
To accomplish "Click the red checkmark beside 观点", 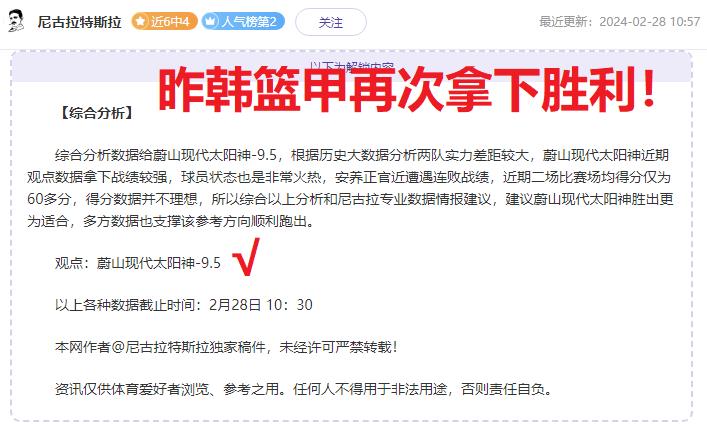I will pyautogui.click(x=246, y=257).
